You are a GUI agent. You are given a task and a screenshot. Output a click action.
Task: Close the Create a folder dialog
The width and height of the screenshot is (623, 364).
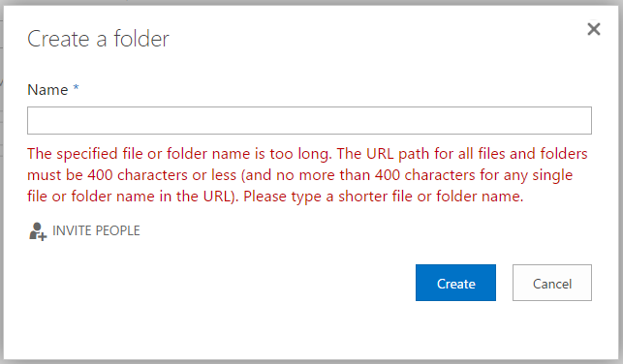(x=594, y=29)
